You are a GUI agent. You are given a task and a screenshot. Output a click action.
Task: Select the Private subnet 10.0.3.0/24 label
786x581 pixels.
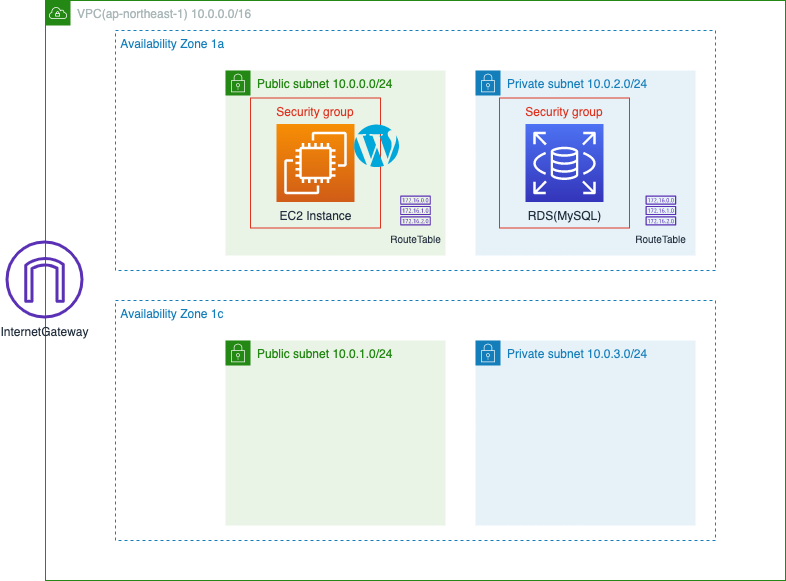pos(576,354)
